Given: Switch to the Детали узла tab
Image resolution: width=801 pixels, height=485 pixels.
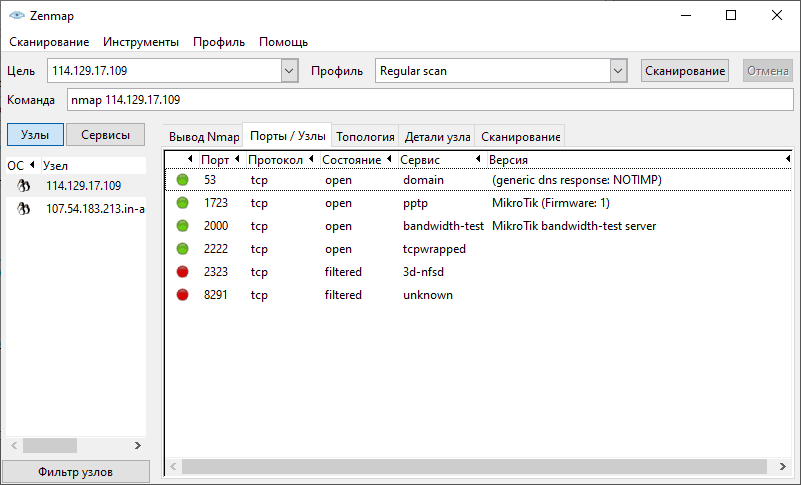Looking at the screenshot, I should [x=437, y=137].
